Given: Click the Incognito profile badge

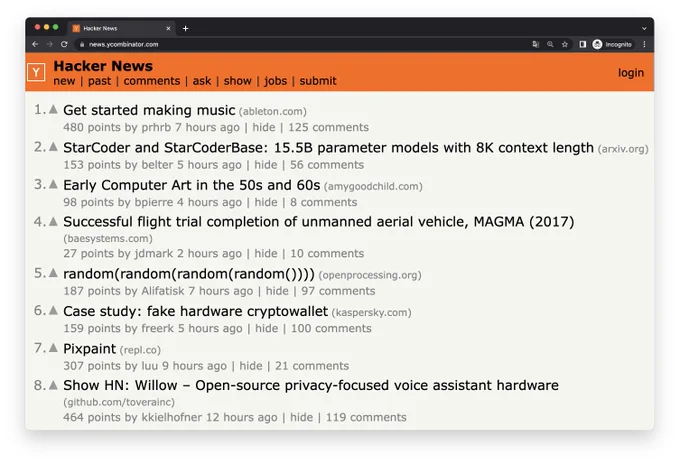Looking at the screenshot, I should (x=612, y=44).
